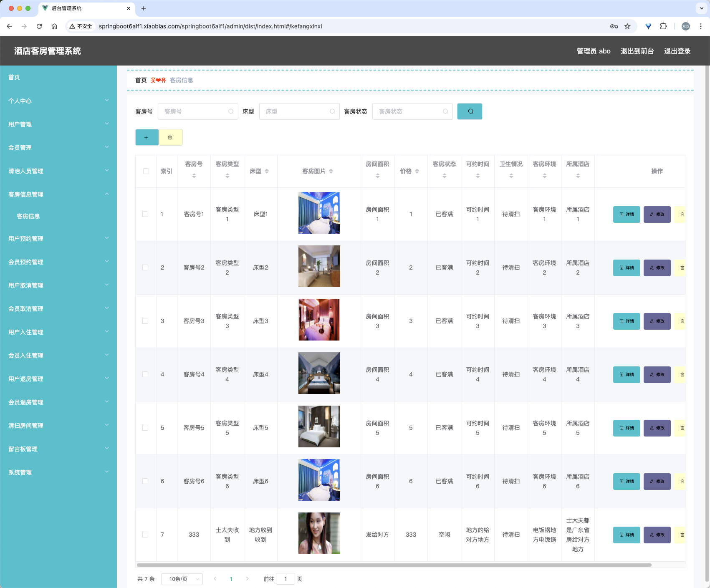710x588 pixels.
Task: Delete row 1 with its trash button
Action: pos(680,215)
